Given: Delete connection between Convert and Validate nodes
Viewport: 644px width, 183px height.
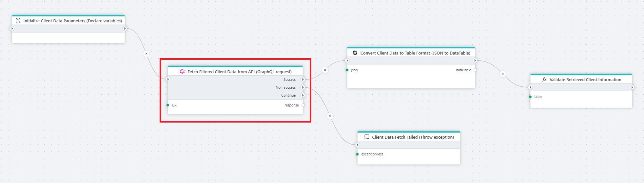Looking at the screenshot, I should point(502,74).
